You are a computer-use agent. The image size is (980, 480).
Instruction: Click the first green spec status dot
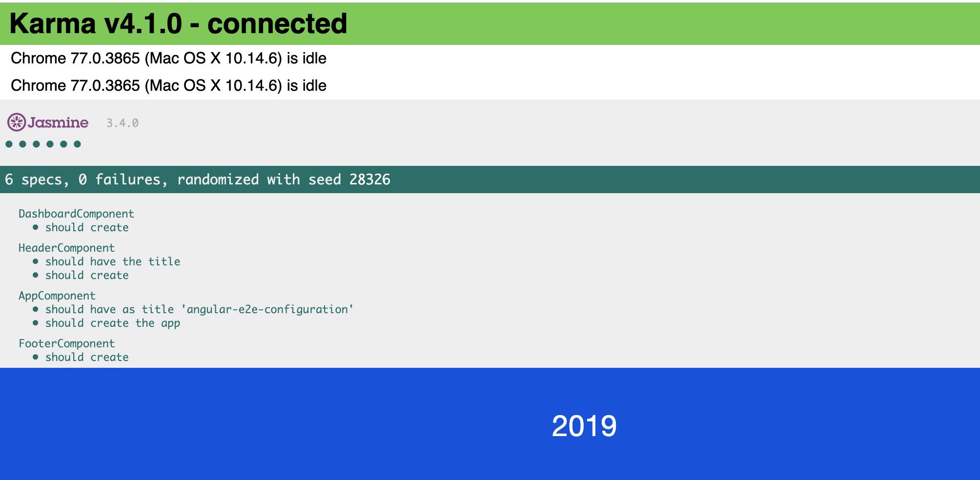(x=9, y=144)
